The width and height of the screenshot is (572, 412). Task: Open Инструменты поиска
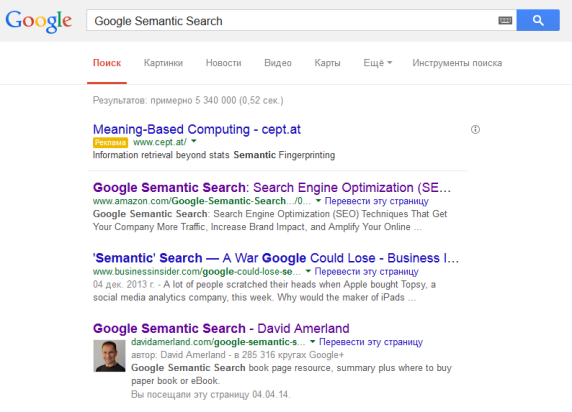point(457,63)
